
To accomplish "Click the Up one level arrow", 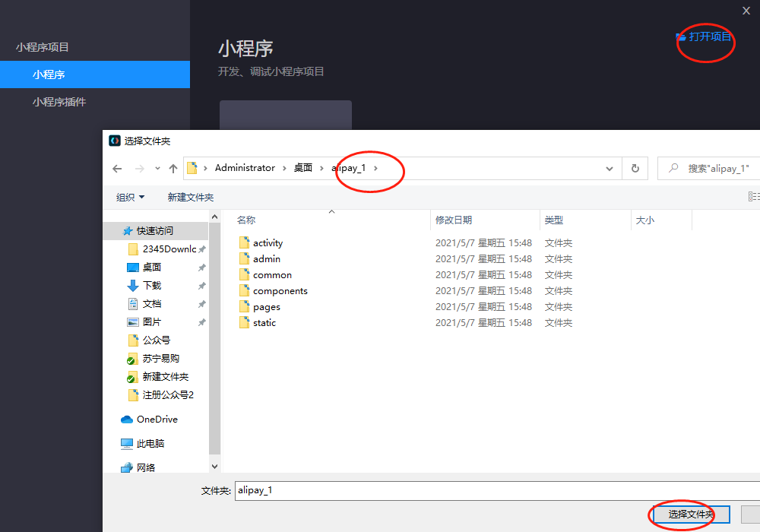I will pyautogui.click(x=173, y=169).
